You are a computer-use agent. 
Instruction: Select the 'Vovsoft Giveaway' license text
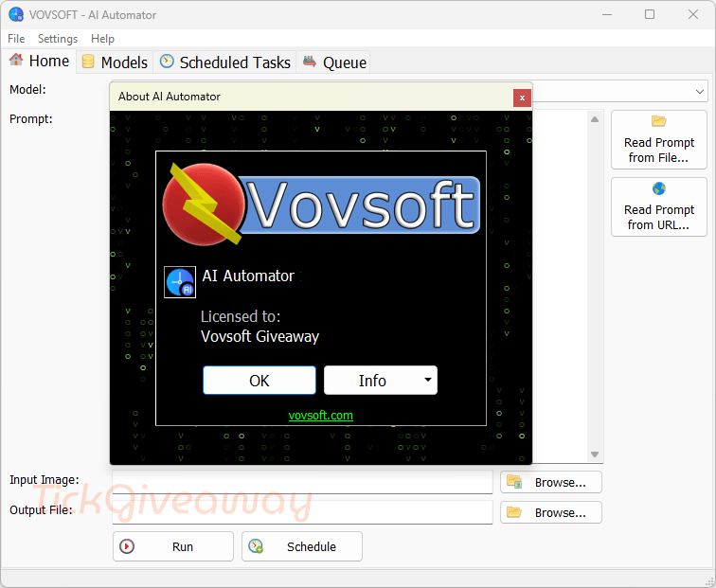point(260,336)
